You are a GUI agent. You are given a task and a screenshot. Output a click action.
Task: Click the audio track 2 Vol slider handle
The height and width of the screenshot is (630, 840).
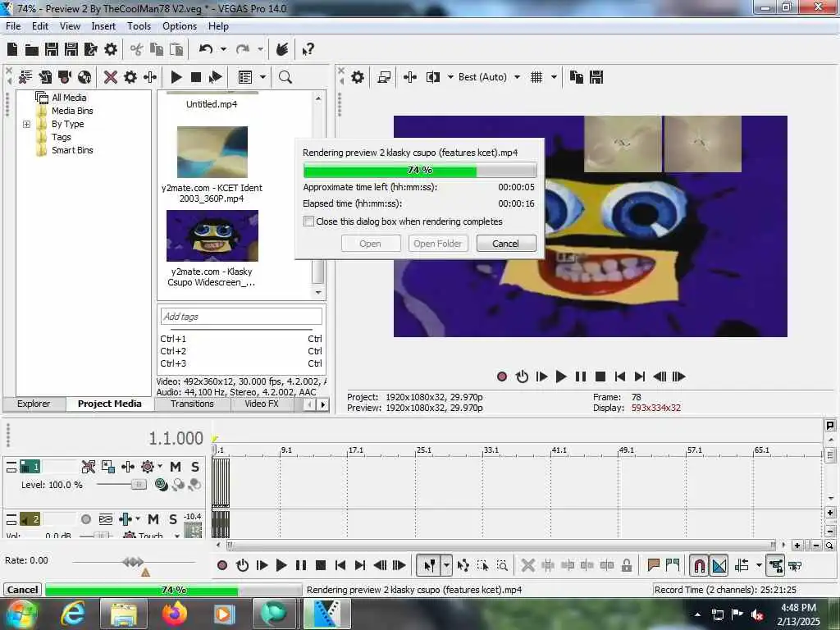101,535
